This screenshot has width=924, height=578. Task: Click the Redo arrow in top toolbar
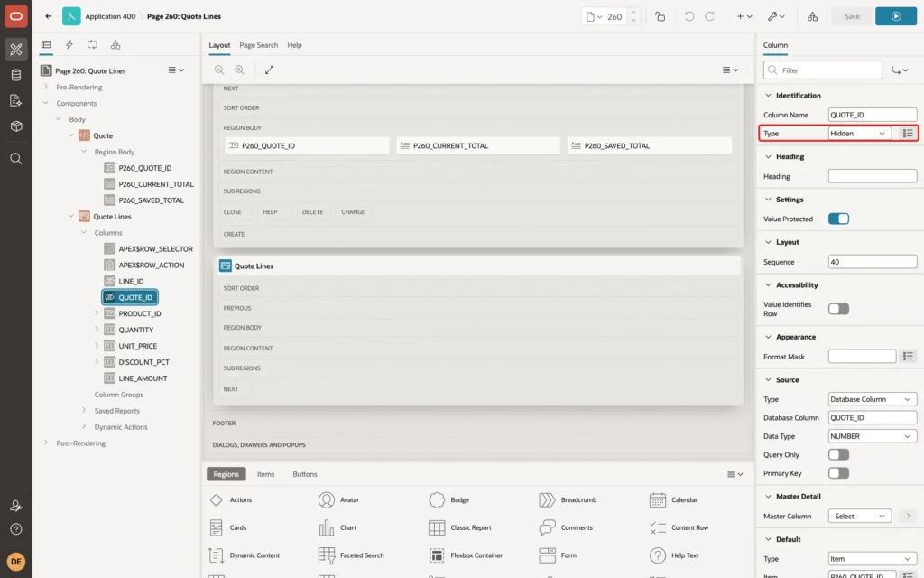709,16
